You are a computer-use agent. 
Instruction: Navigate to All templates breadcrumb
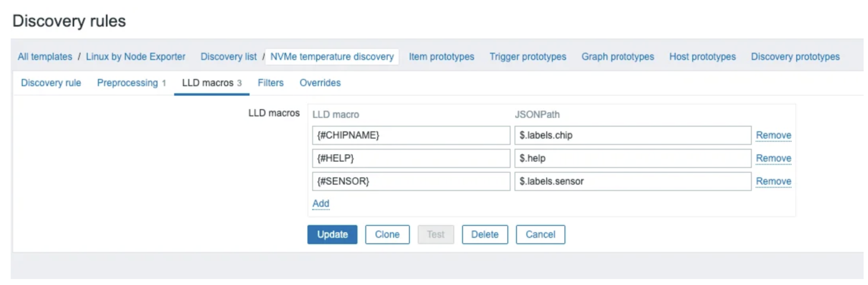[45, 57]
